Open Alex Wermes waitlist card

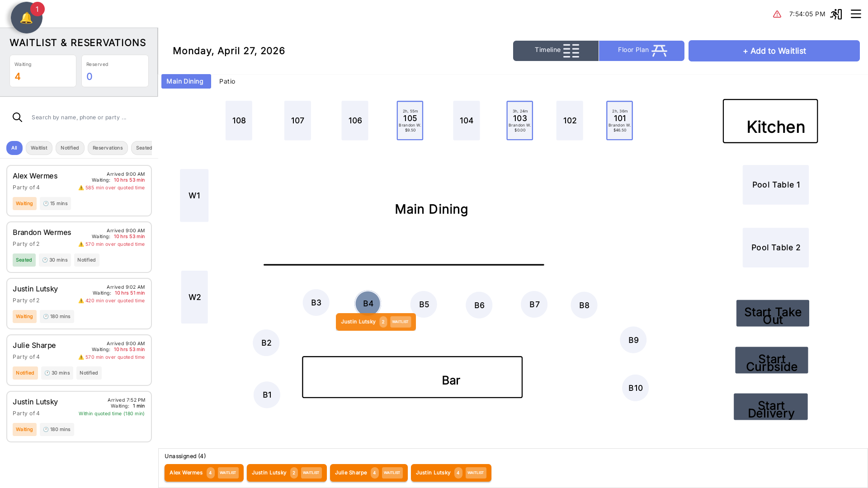click(79, 191)
